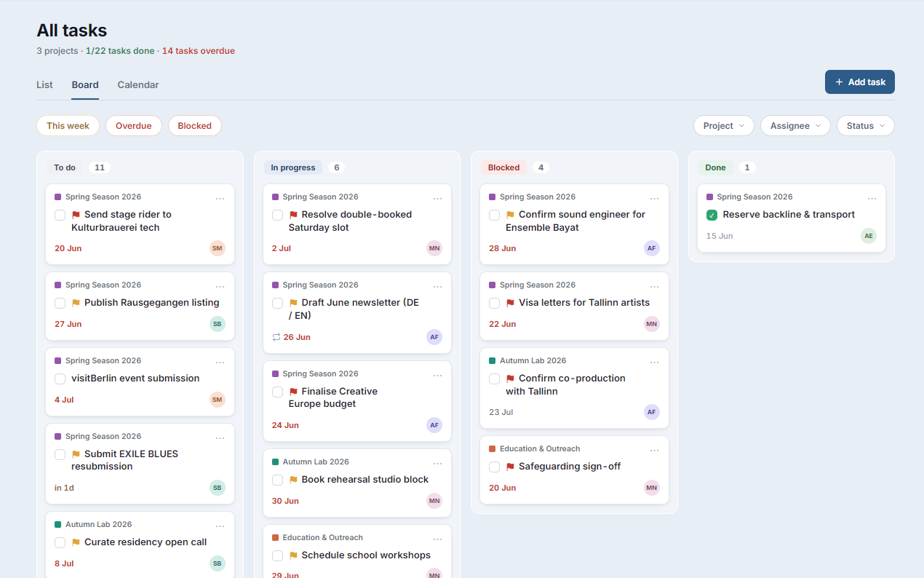
Task: Click AE avatar on Reserve backline & transport card
Action: (x=869, y=236)
